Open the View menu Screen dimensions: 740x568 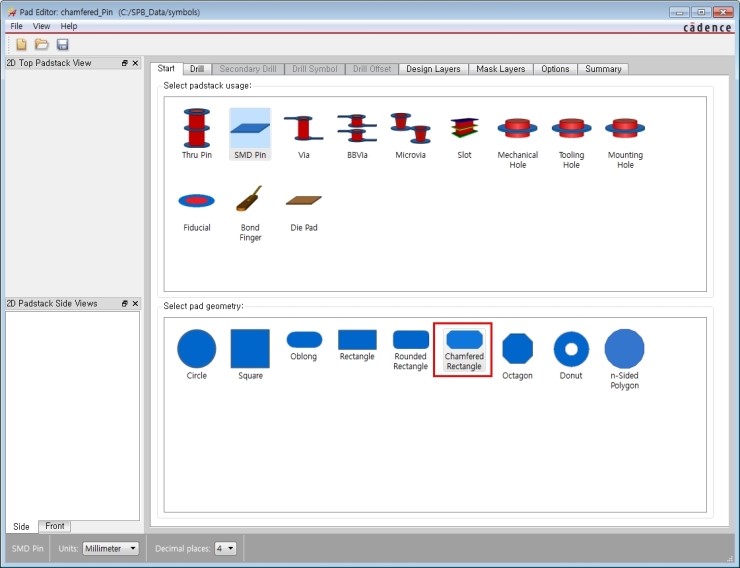42,26
